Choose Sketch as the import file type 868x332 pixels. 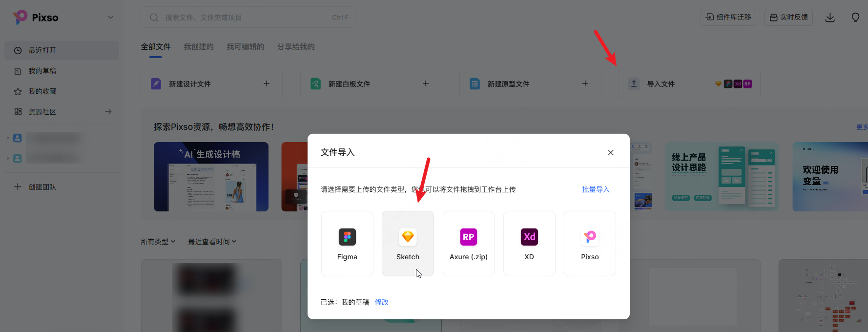tap(408, 244)
